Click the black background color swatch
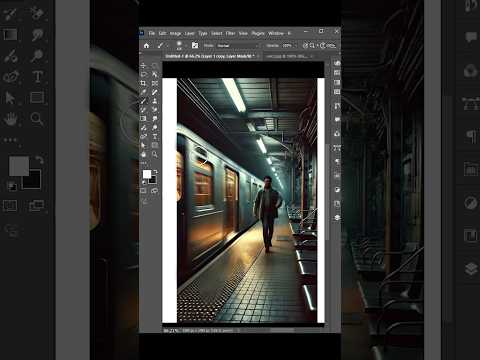 [153, 180]
